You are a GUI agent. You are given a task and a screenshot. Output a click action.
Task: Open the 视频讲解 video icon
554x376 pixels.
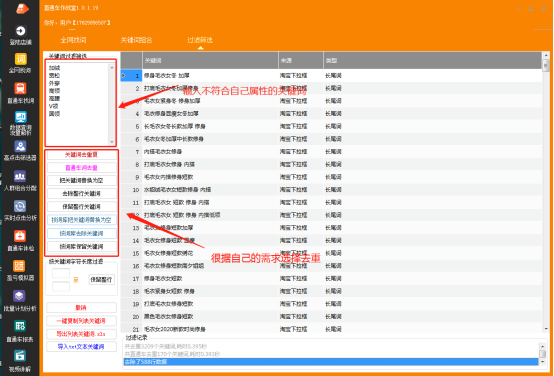[x=20, y=356]
